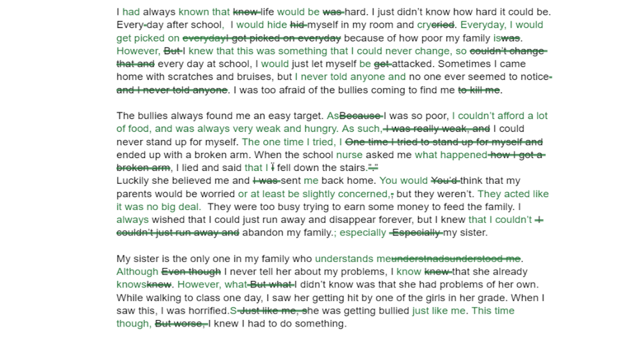644x339 pixels.
Task: Click the struck-through phrase "But worse,"
Action: (181, 324)
